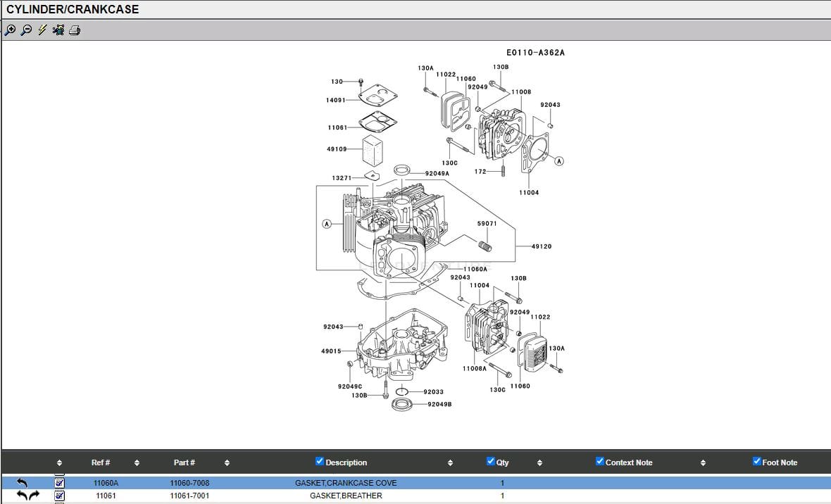Click part number 11060-7008
Viewport: 831px width, 504px height.
189,483
